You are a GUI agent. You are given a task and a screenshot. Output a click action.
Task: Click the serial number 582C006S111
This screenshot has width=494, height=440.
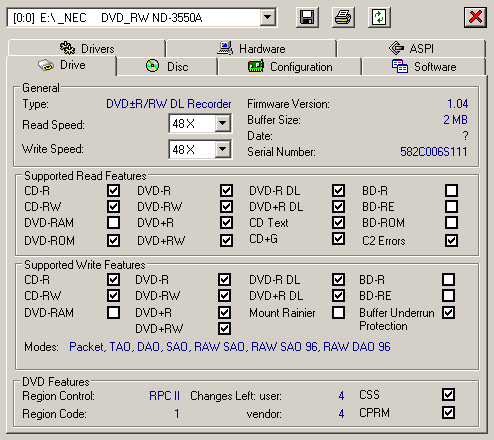433,152
